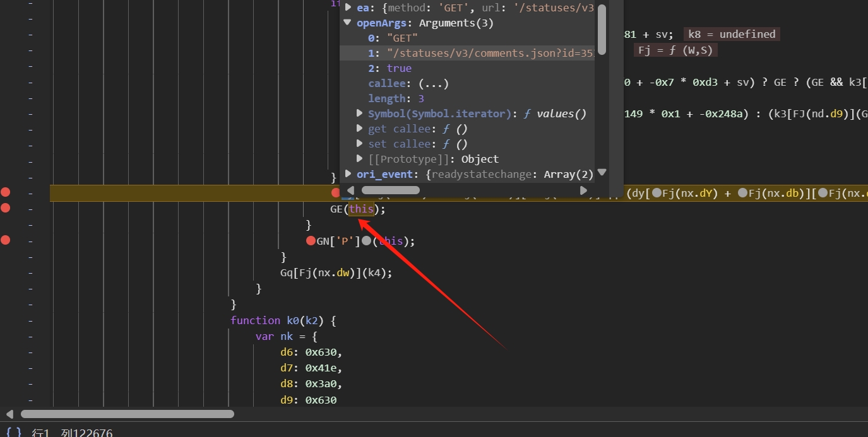Screen dimensions: 868x437
Task: Expand the Symbol(Symbol.iterator) property
Action: click(360, 114)
